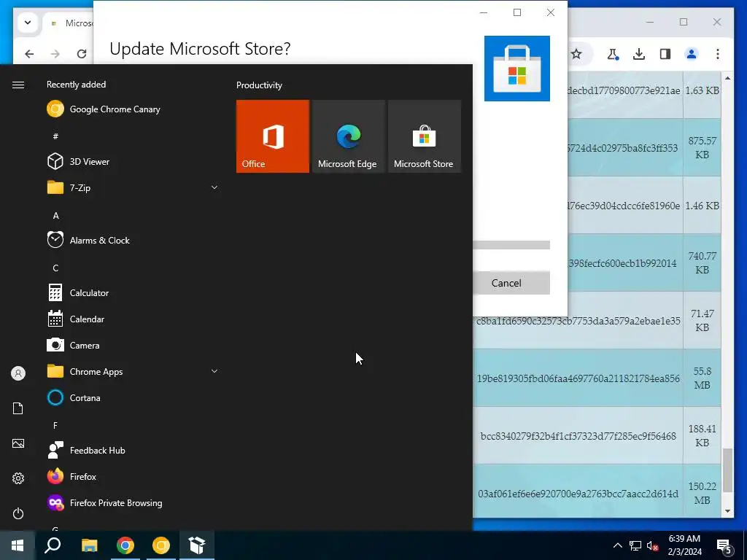Click the Microsoft Store tile
The width and height of the screenshot is (747, 560).
(425, 136)
